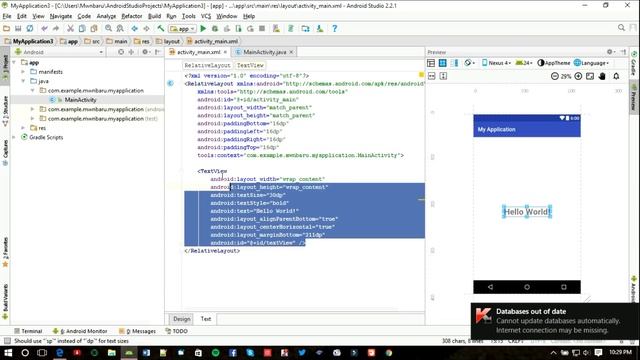Open the File menu
This screenshot has height=360, width=640.
point(7,16)
